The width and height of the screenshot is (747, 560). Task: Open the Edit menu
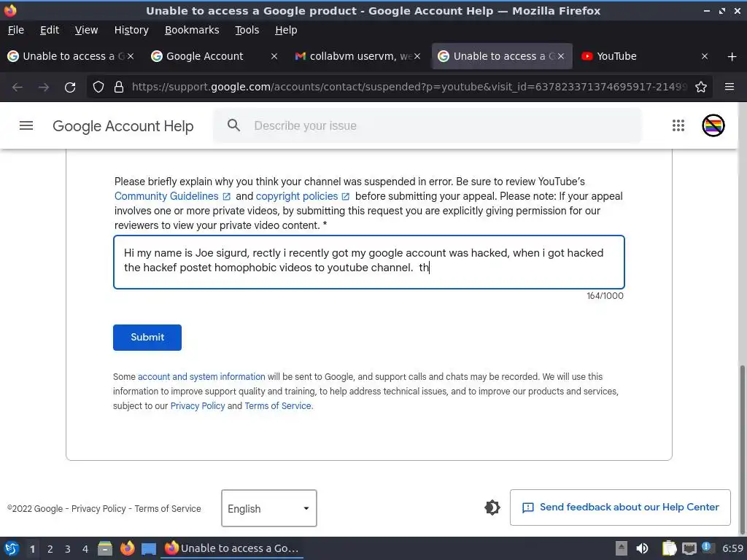(50, 30)
